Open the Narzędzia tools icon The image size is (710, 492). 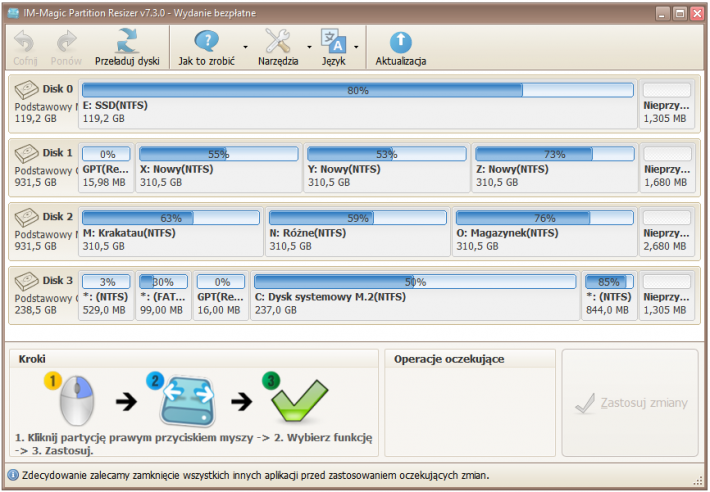pyautogui.click(x=278, y=41)
